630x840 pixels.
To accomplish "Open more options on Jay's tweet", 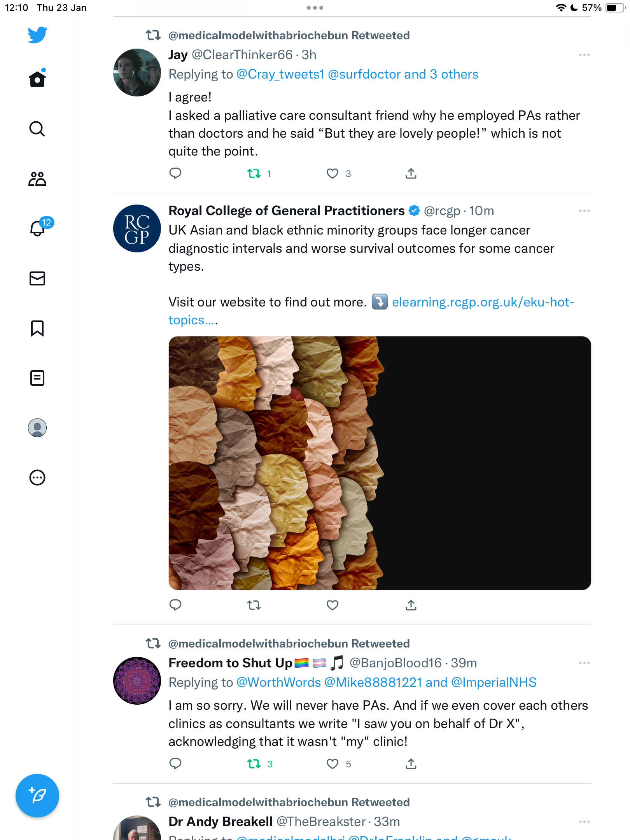I will point(584,55).
